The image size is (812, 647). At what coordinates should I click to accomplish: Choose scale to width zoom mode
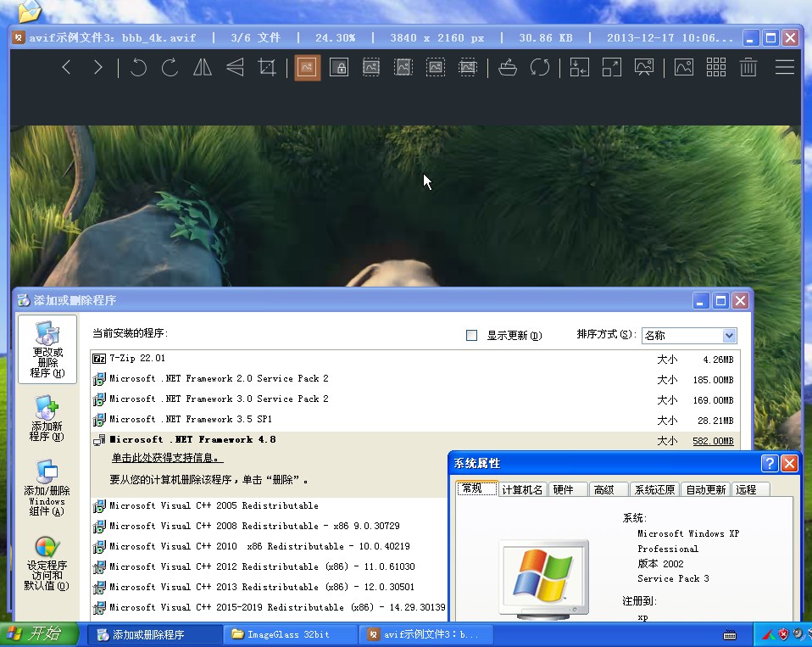pyautogui.click(x=371, y=67)
